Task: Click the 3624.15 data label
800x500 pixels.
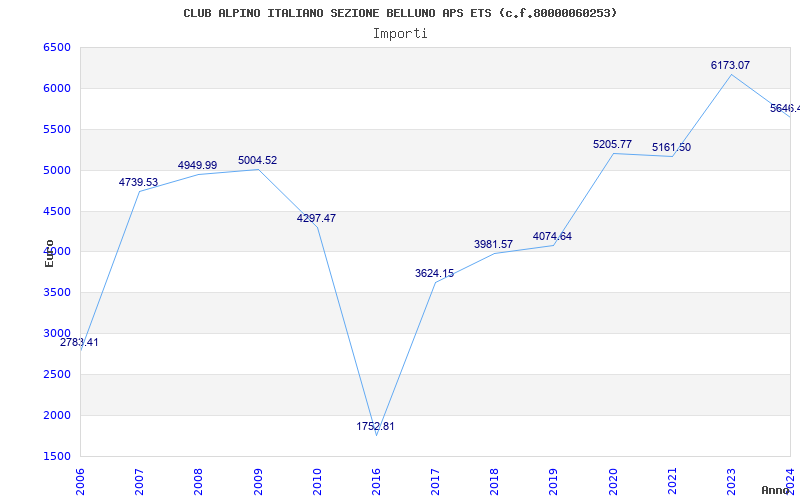Action: (x=434, y=273)
